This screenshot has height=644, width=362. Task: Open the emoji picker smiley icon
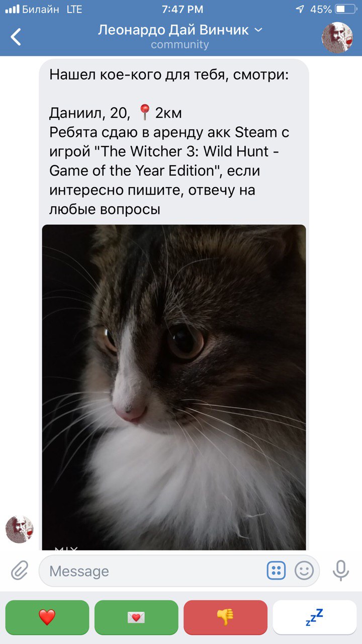coord(304,571)
